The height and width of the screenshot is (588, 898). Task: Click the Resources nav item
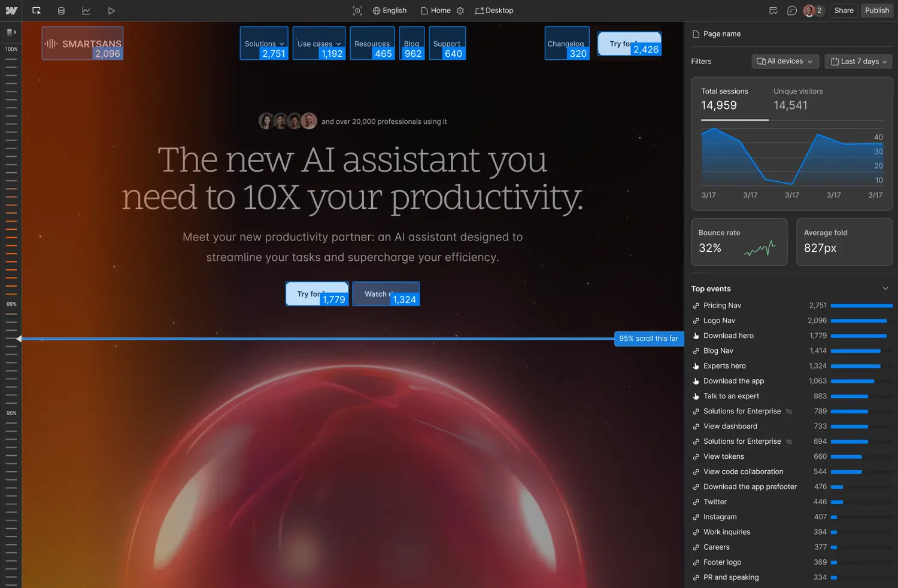point(372,43)
